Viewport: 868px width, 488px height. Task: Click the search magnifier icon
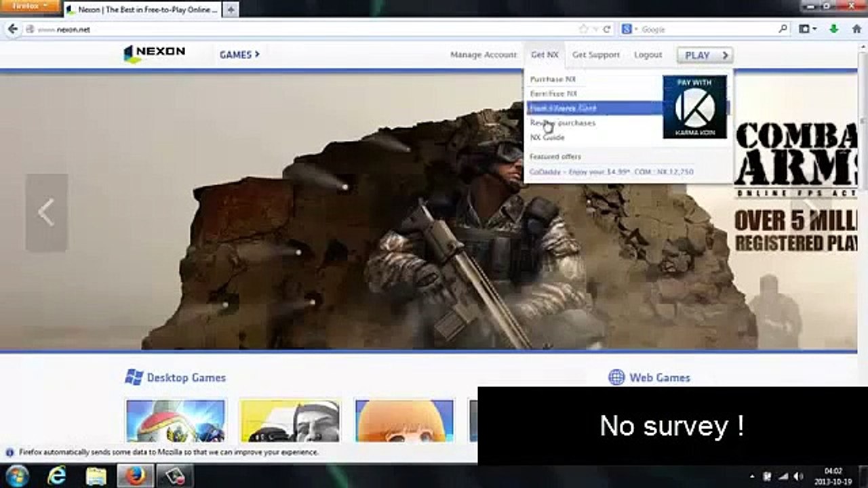coord(783,29)
